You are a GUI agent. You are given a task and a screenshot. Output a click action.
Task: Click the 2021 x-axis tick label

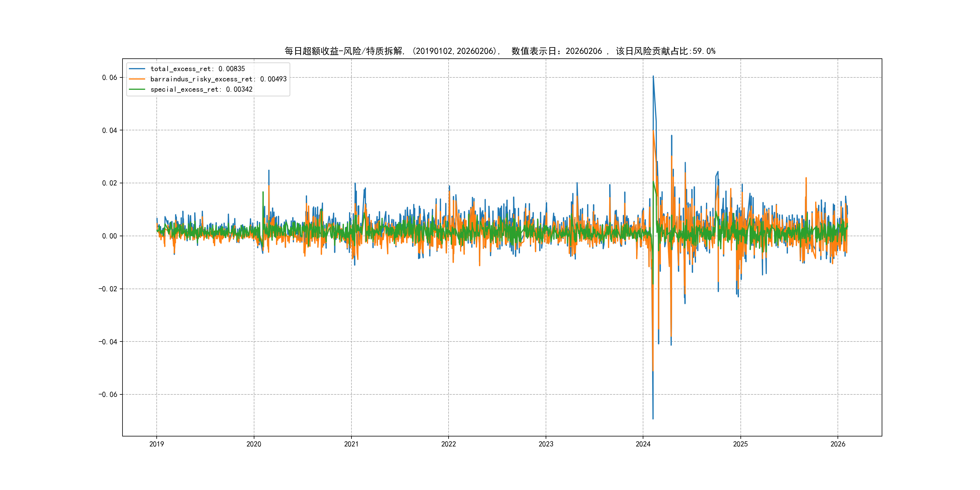[x=351, y=444]
